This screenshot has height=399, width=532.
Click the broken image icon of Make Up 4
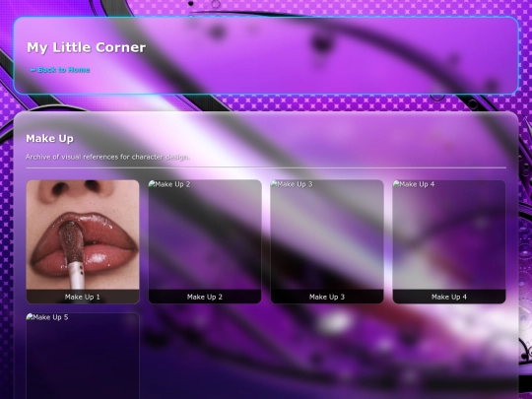coord(396,184)
